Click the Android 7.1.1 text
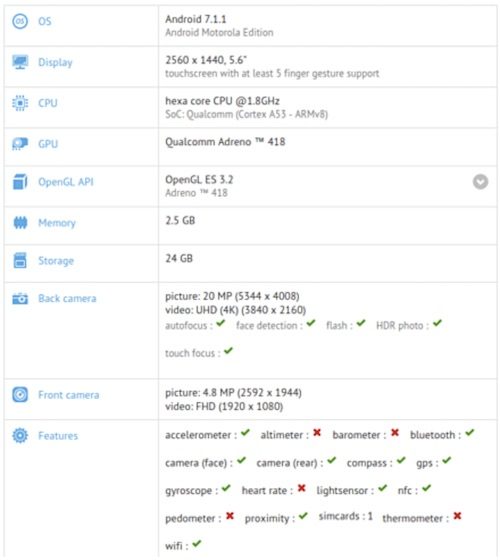This screenshot has height=560, width=500. [196, 19]
